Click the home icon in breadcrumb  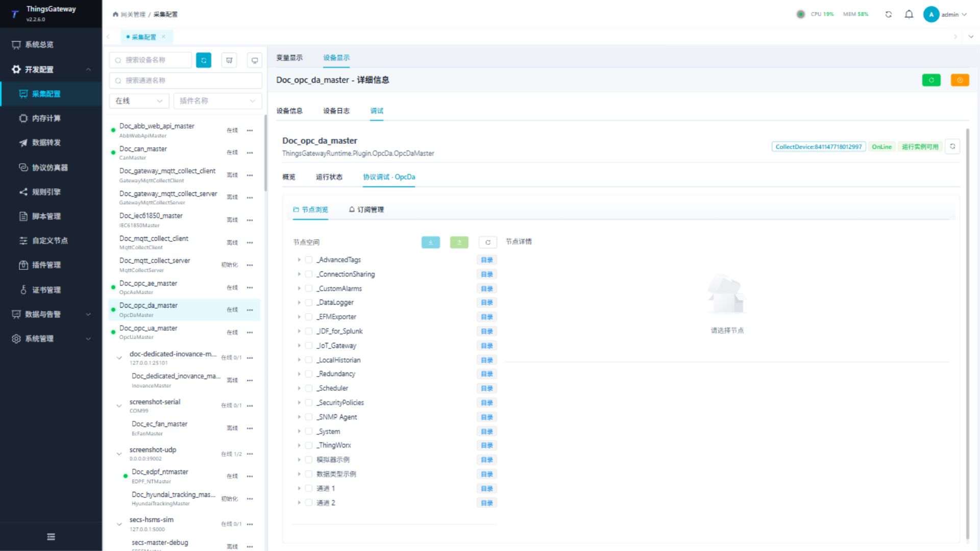point(115,14)
